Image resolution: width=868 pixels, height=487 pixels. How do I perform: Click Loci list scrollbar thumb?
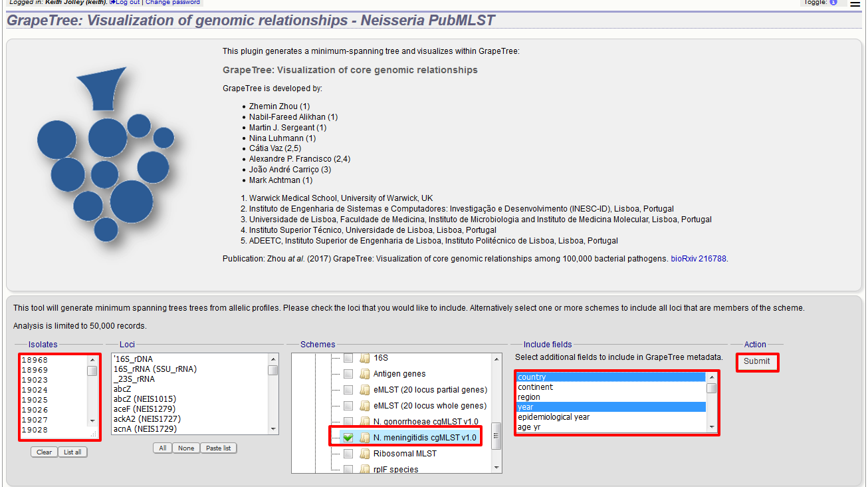click(x=273, y=370)
